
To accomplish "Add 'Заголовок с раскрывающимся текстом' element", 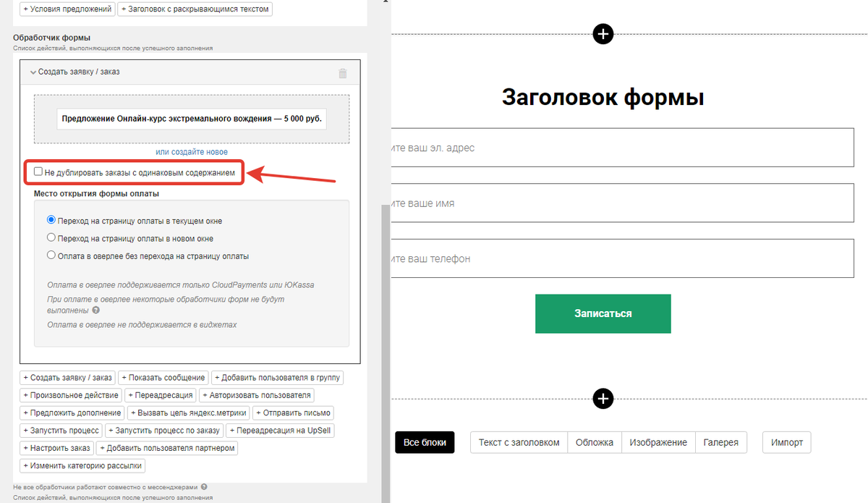I will pos(195,10).
